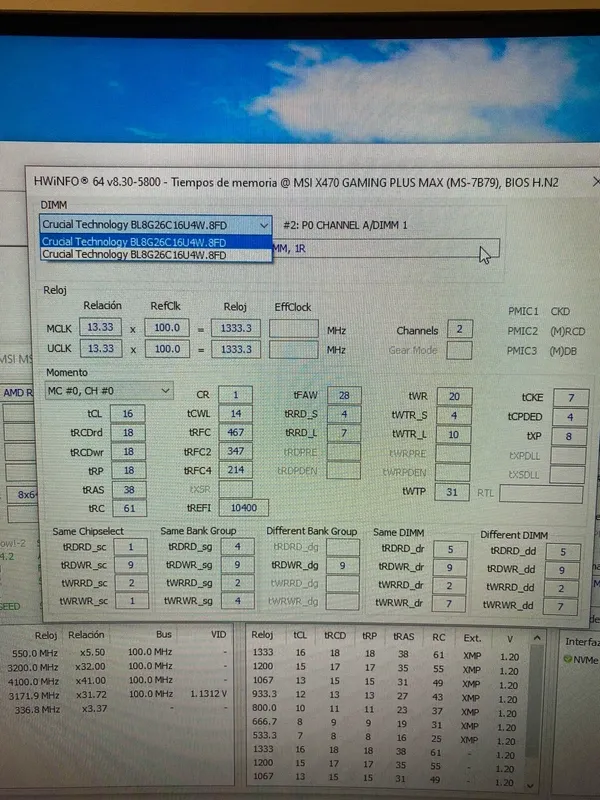Select the tWTR_L value field 10
This screenshot has height=800, width=600.
click(x=453, y=435)
